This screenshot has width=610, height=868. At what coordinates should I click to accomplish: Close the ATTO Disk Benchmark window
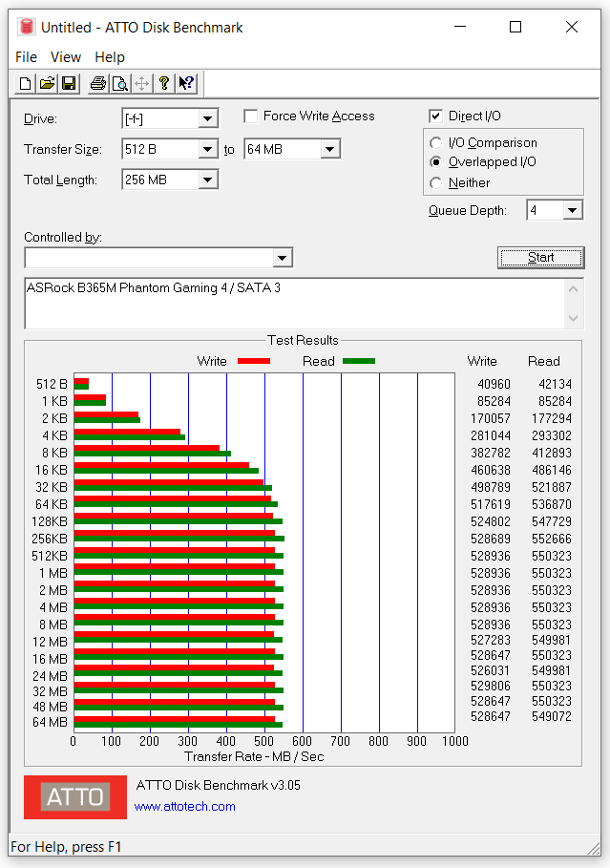[572, 27]
